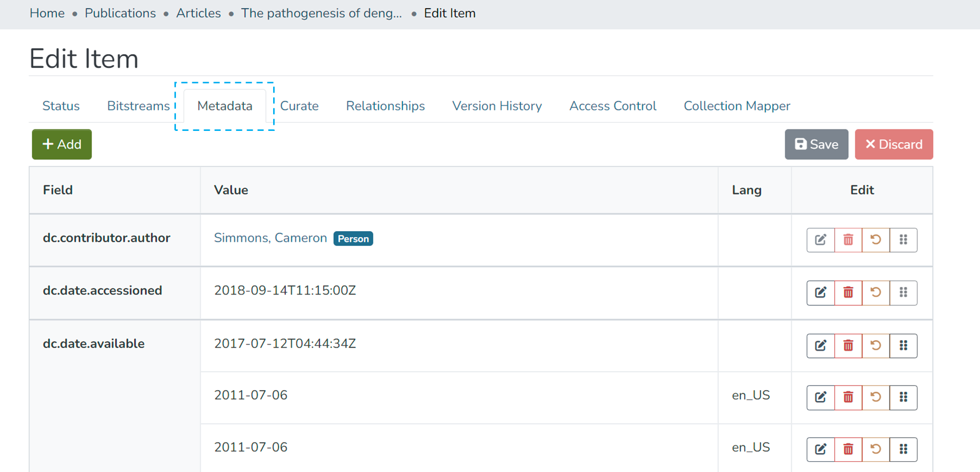Edit the dc.date.accessioned value
The width and height of the screenshot is (980, 472).
point(820,293)
